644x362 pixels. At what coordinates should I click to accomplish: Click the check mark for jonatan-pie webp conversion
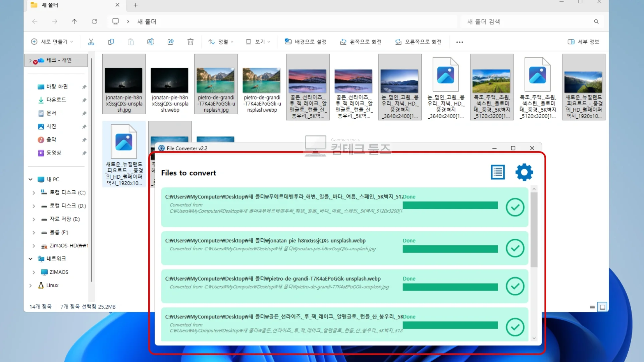click(515, 248)
